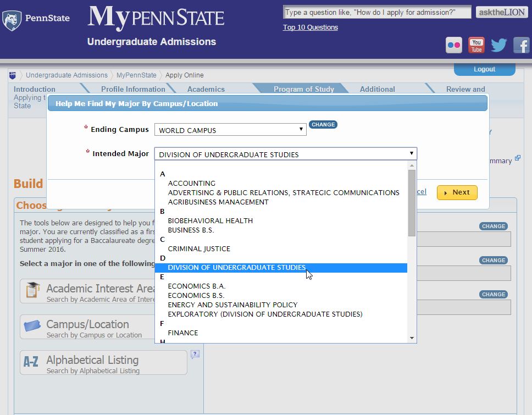Screen dimensions: 532x415
Task: Select highlighted DIVISION OF UNDERGRADUATE STUDIES option
Action: (281, 268)
